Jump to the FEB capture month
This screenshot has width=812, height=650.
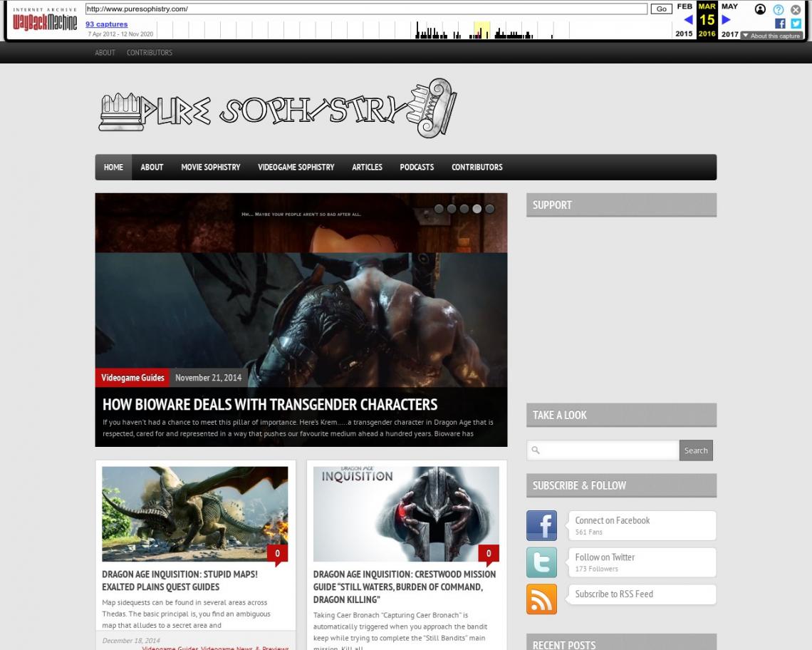pyautogui.click(x=685, y=6)
